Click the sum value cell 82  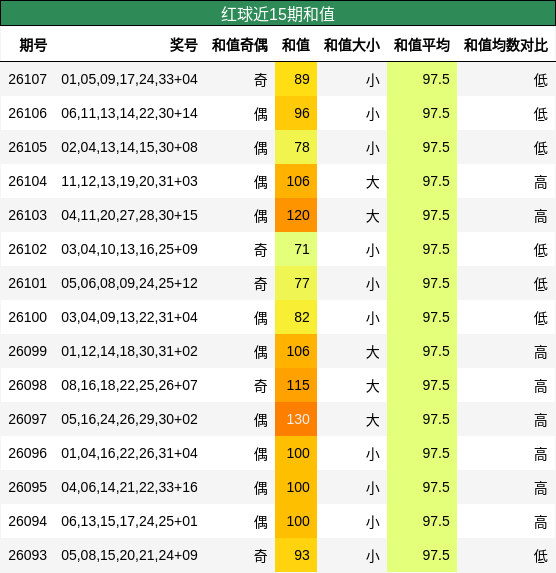click(x=296, y=317)
